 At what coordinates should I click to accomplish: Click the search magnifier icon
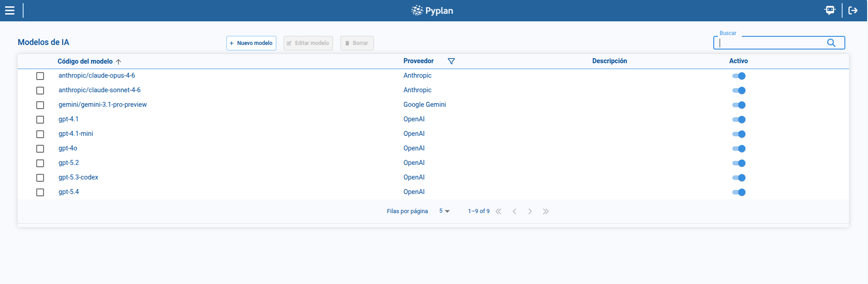(x=831, y=43)
